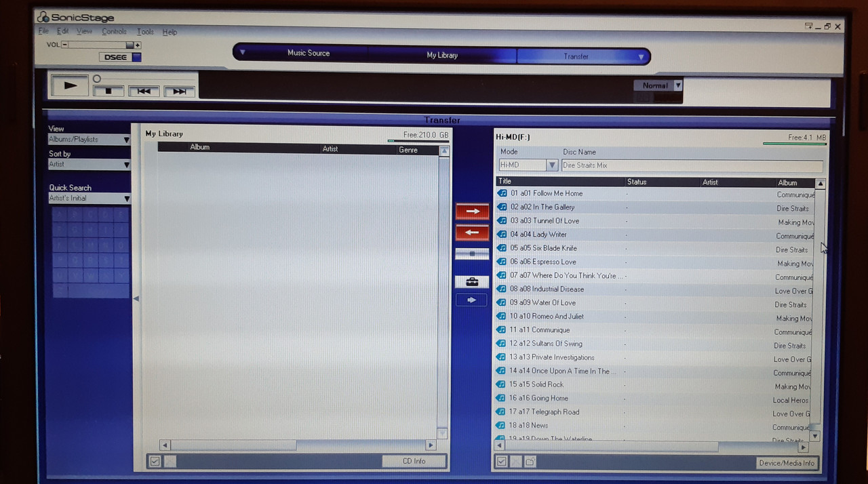Screen dimensions: 868x484
Task: Click the music note icon for Private Investigations
Action: point(501,357)
